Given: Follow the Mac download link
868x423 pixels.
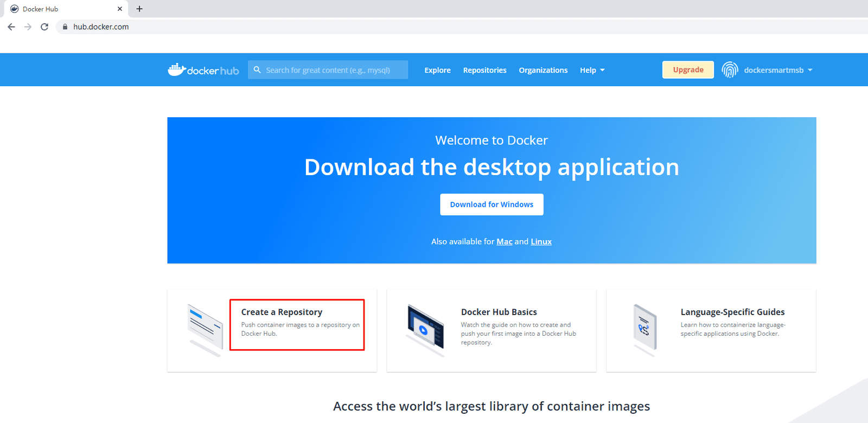Looking at the screenshot, I should click(505, 241).
